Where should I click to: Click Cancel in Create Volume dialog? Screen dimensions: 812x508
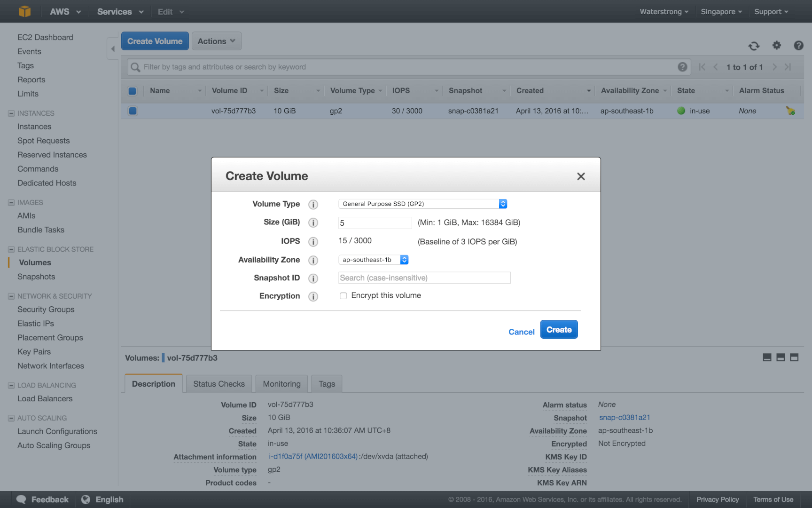click(x=521, y=332)
